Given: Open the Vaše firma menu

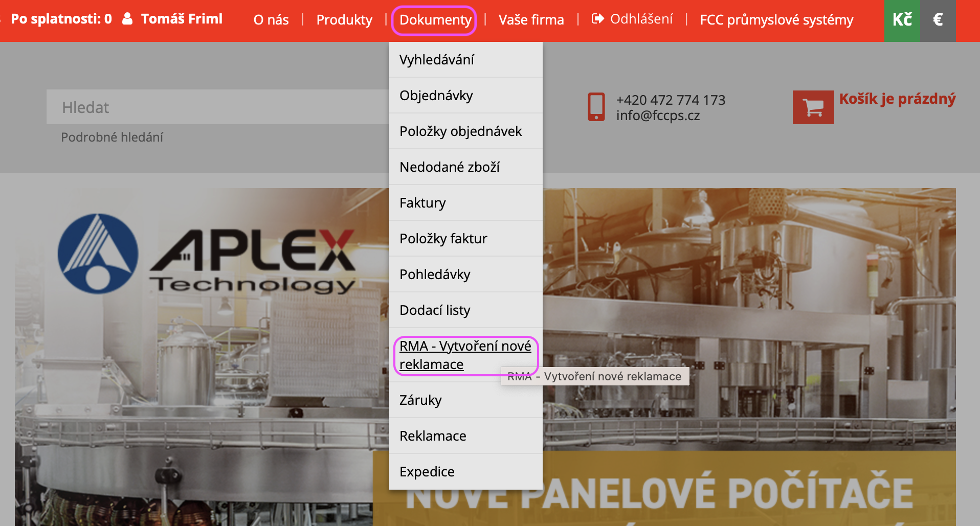Looking at the screenshot, I should pos(531,20).
